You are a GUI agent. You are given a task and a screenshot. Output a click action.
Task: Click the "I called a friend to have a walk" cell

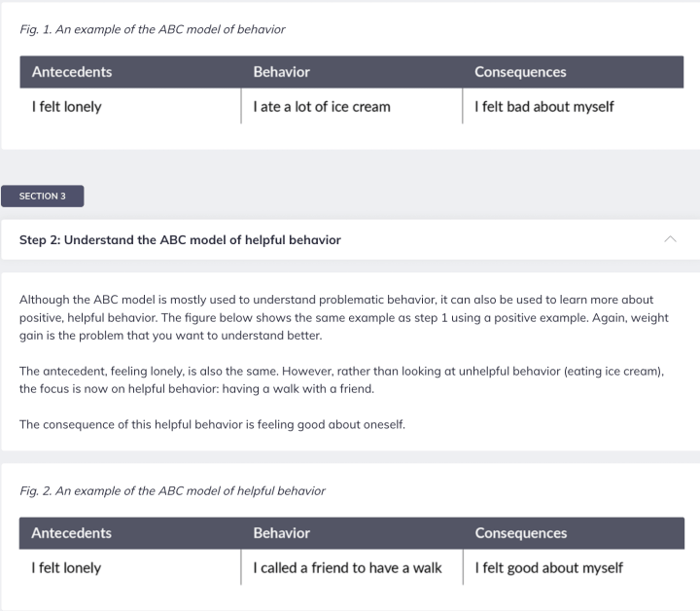[x=347, y=567]
